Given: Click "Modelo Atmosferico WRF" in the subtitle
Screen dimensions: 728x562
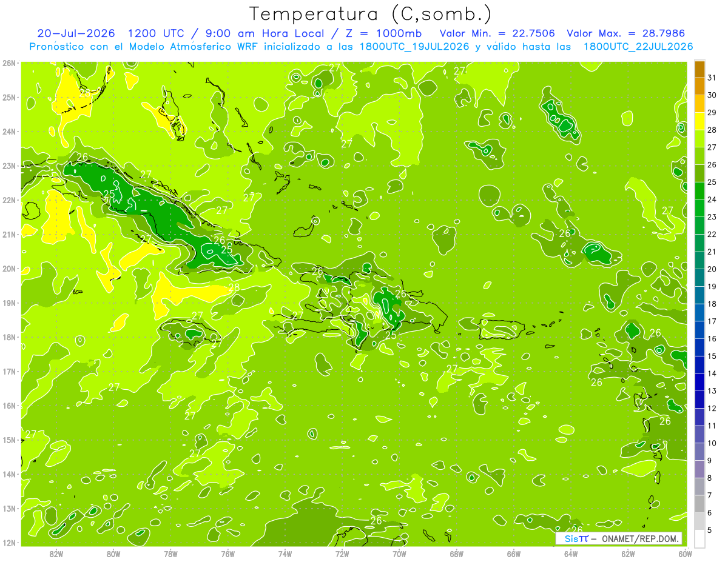Looking at the screenshot, I should coord(192,47).
